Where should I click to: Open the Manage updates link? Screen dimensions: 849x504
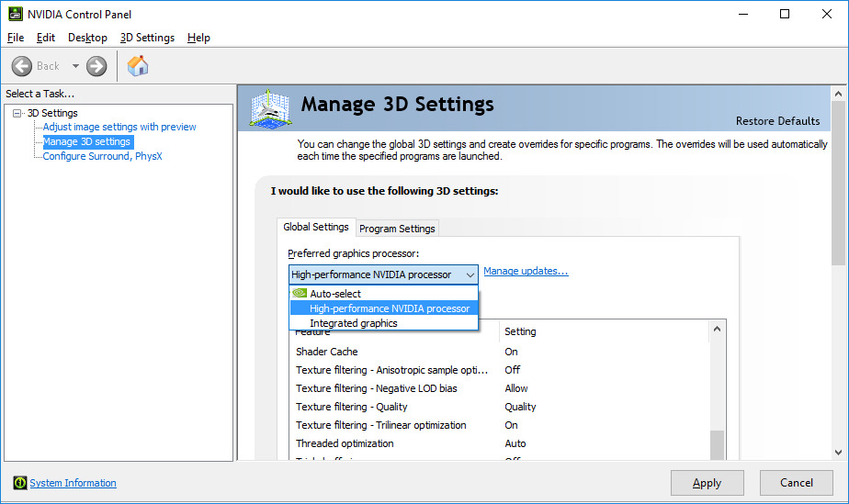[526, 271]
